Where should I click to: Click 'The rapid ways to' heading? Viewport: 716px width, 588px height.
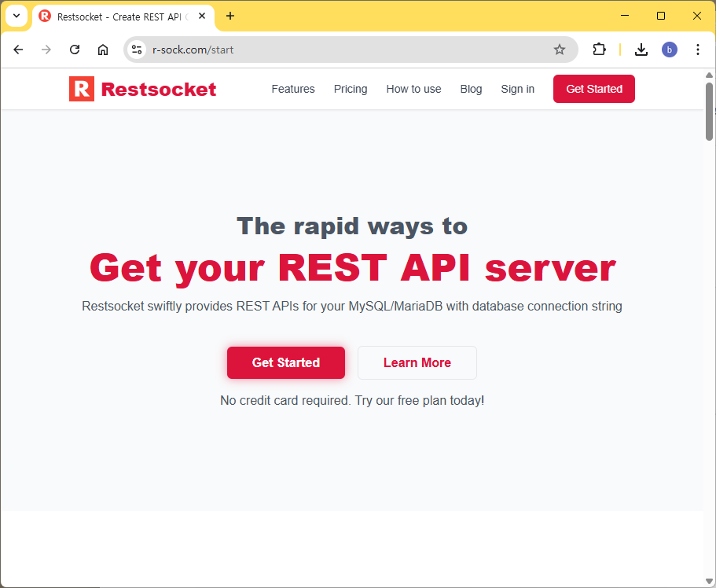(x=352, y=226)
